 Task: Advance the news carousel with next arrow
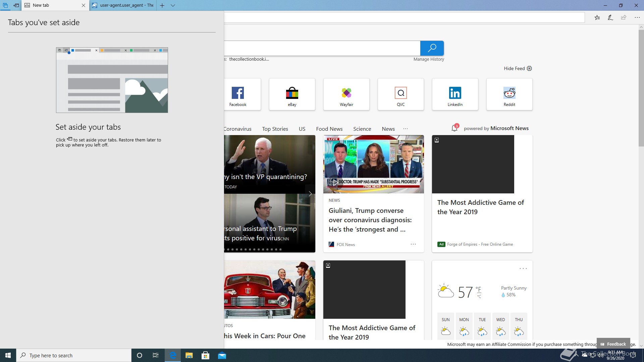tap(310, 194)
